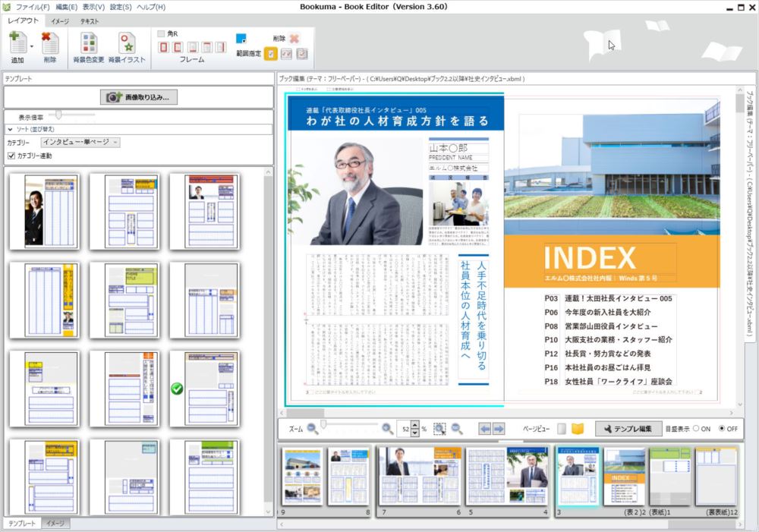The width and height of the screenshot is (759, 532).
Task: Select the first frame style icon
Action: coord(164,48)
